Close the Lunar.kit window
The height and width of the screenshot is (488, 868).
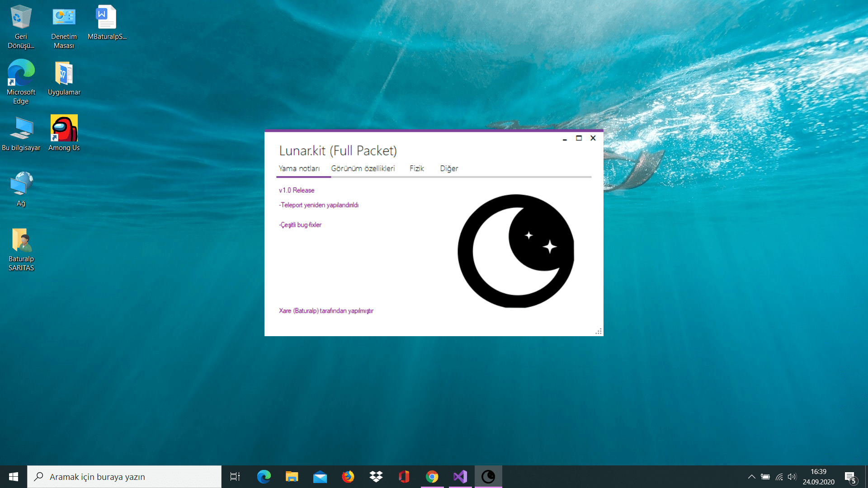593,138
